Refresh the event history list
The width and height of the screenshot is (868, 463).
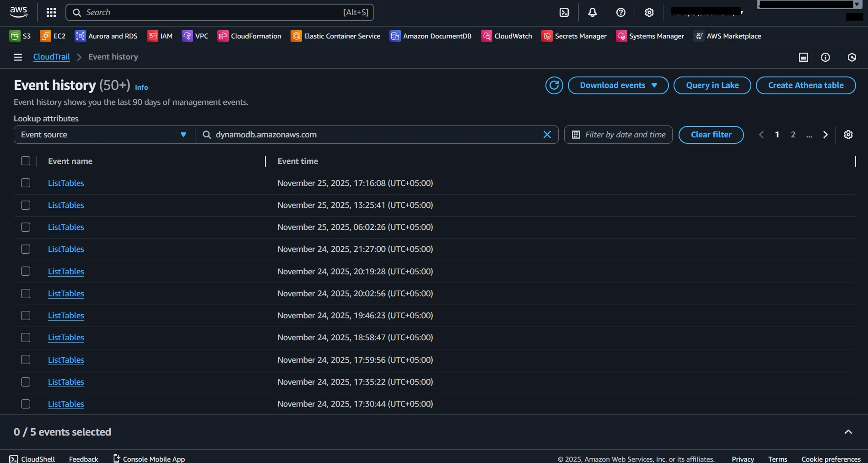coord(554,85)
